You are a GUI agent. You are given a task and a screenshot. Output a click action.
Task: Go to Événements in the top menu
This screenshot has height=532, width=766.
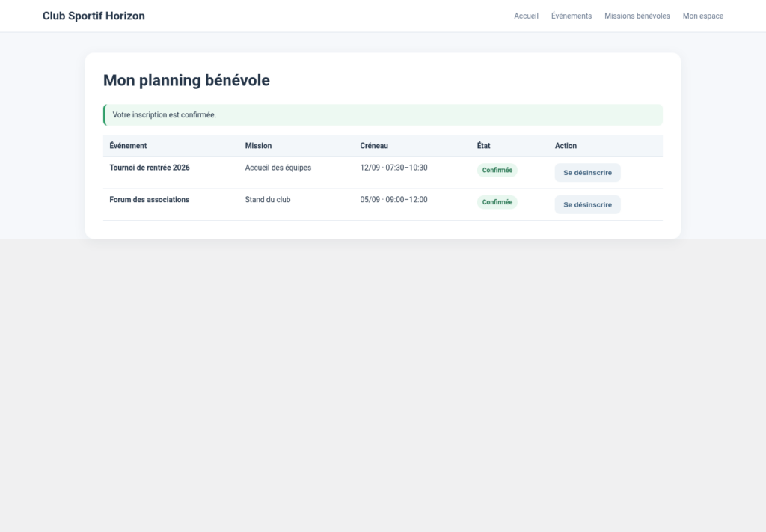click(x=571, y=16)
